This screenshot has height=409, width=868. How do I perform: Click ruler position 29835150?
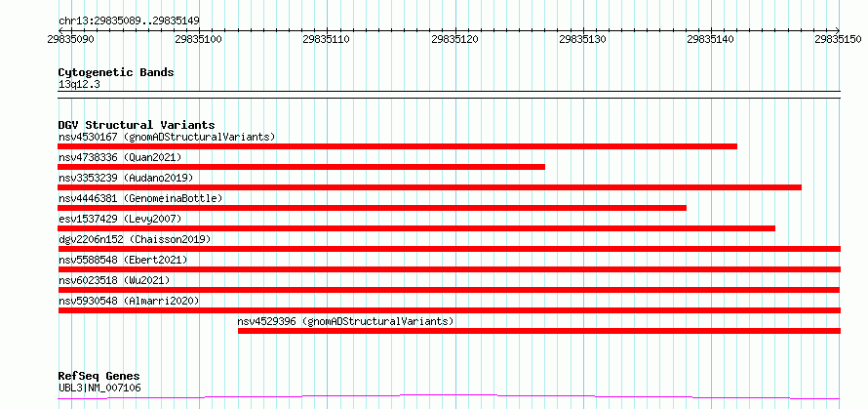[839, 39]
